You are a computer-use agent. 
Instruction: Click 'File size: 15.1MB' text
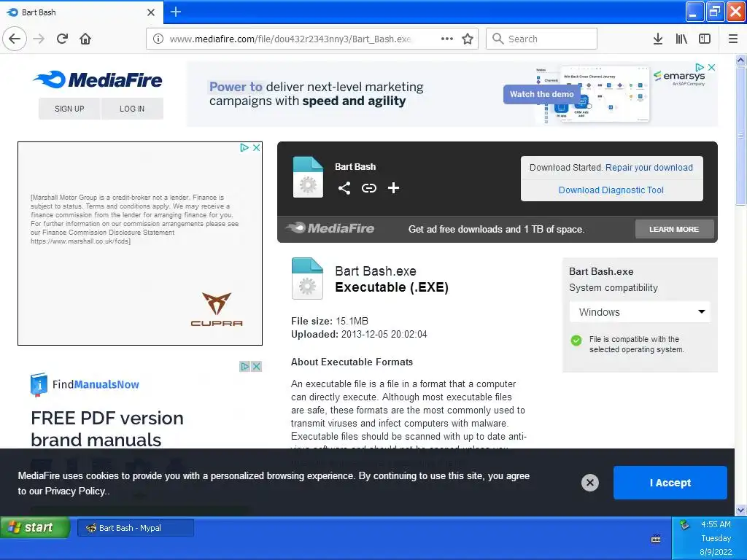pos(330,321)
